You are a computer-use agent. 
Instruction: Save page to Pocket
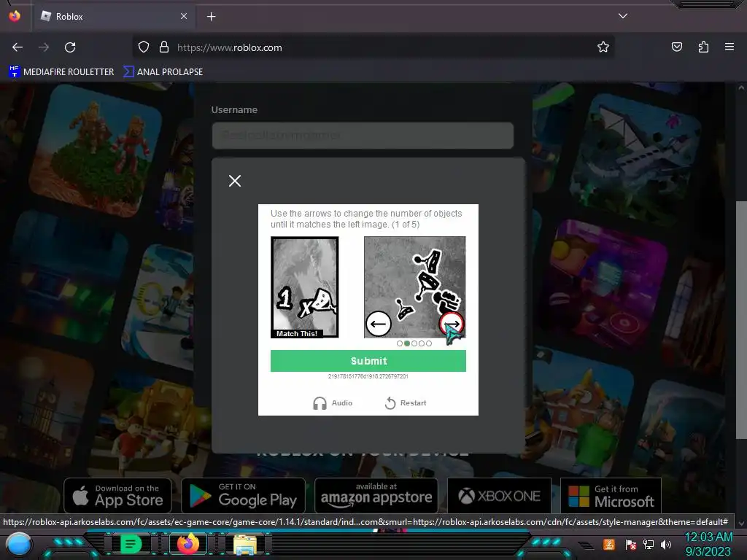[676, 47]
